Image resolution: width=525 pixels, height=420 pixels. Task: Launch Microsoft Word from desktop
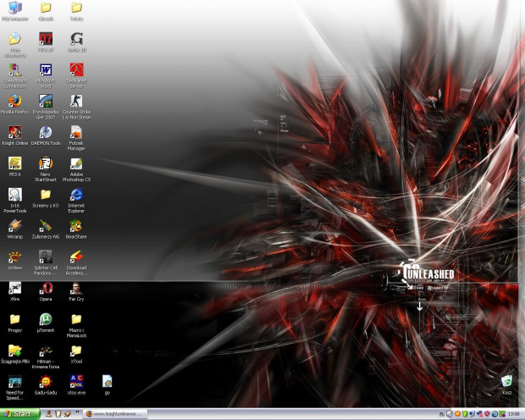46,76
